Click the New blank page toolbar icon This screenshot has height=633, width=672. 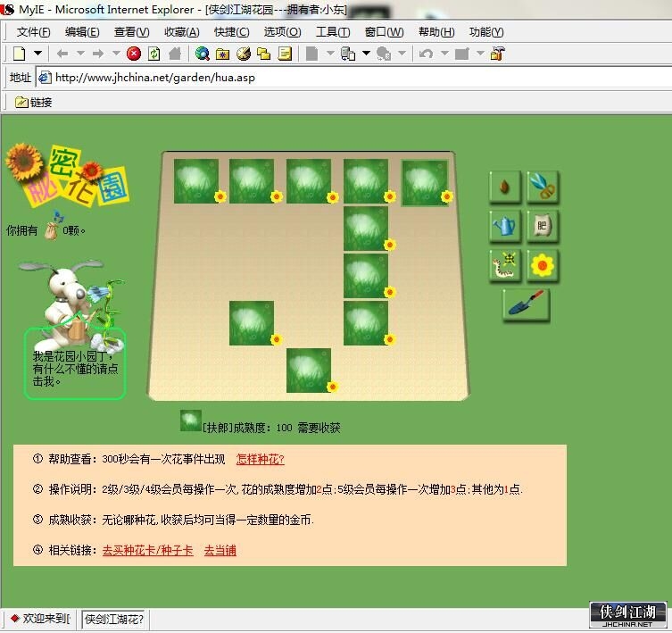pyautogui.click(x=20, y=54)
